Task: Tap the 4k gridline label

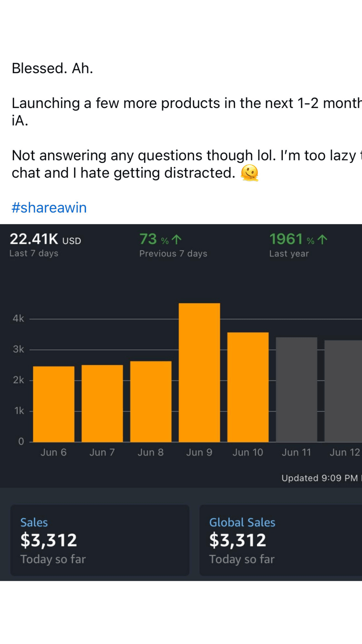Action: tap(18, 318)
